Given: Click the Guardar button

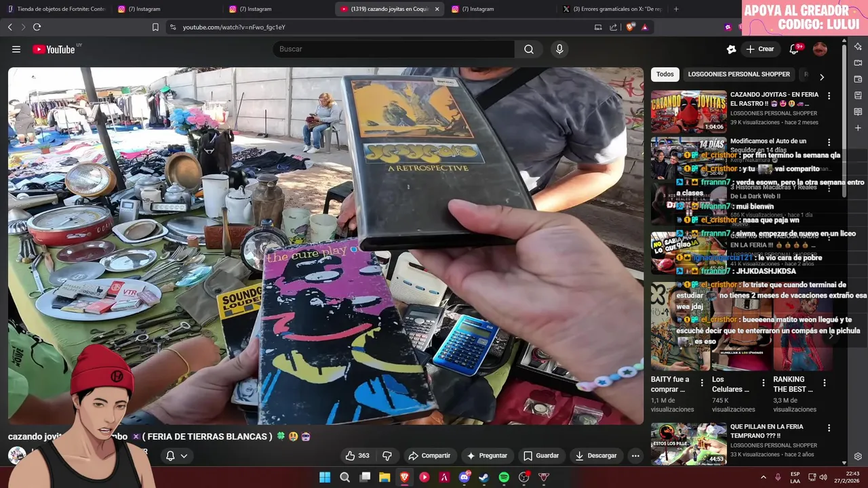Looking at the screenshot, I should pyautogui.click(x=540, y=455).
